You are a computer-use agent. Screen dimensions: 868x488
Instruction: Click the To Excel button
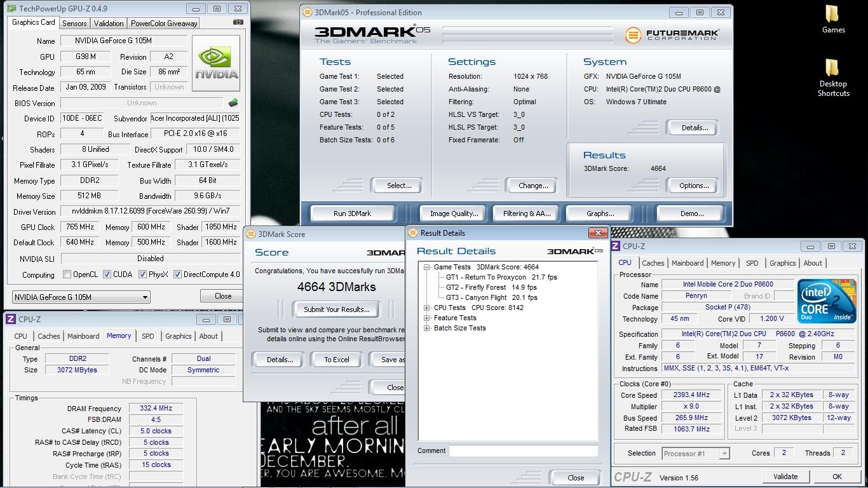pyautogui.click(x=337, y=360)
